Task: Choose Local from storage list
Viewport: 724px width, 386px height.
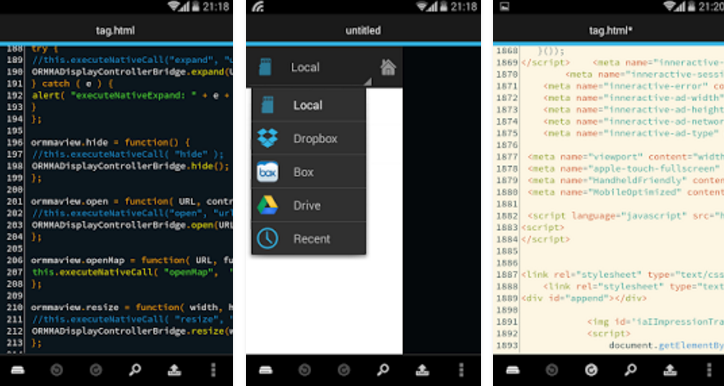Action: click(x=309, y=105)
